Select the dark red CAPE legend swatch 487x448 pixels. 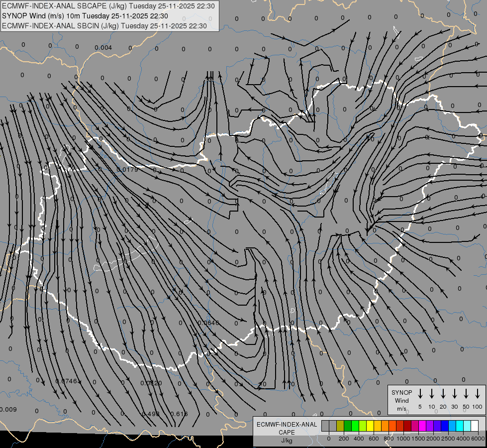tap(407, 426)
